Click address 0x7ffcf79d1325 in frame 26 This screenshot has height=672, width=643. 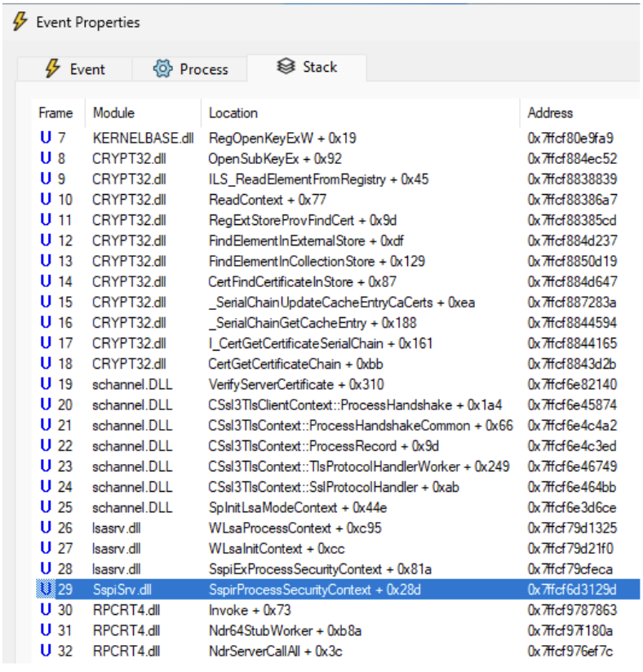[x=572, y=528]
